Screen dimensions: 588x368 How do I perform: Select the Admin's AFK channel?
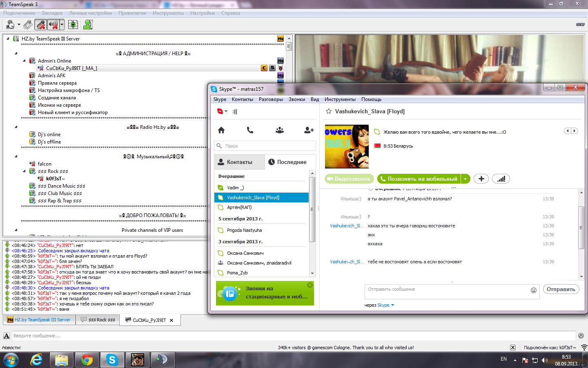(x=51, y=75)
